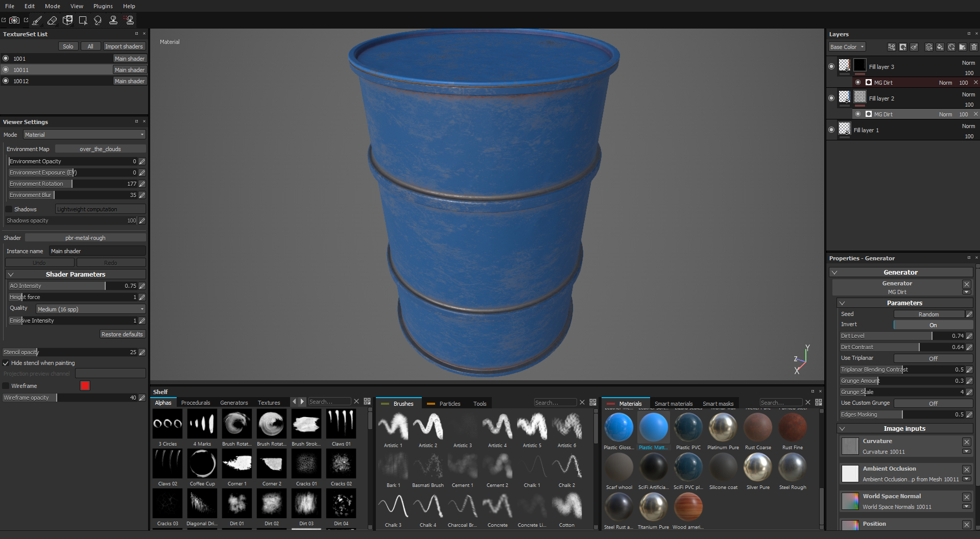Uncheck Hide stencil when painting
The width and height of the screenshot is (980, 539).
click(x=6, y=363)
